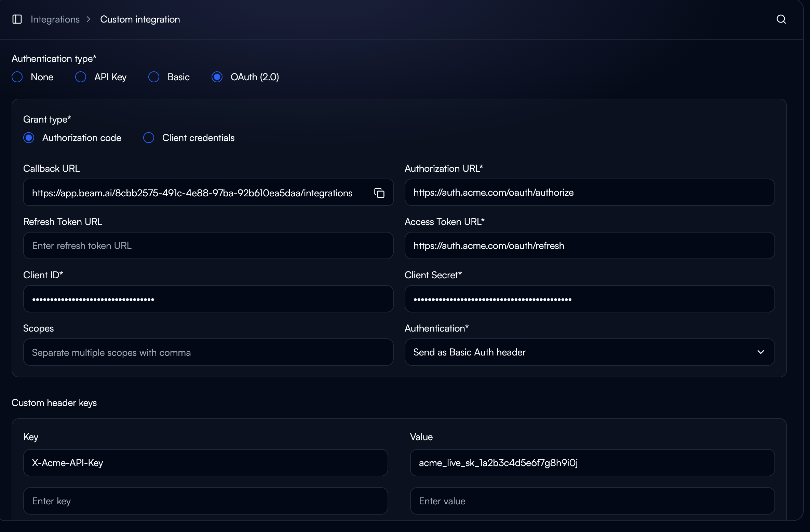Screen dimensions: 810x532
Task: Select API Key authentication type
Action: (81, 77)
